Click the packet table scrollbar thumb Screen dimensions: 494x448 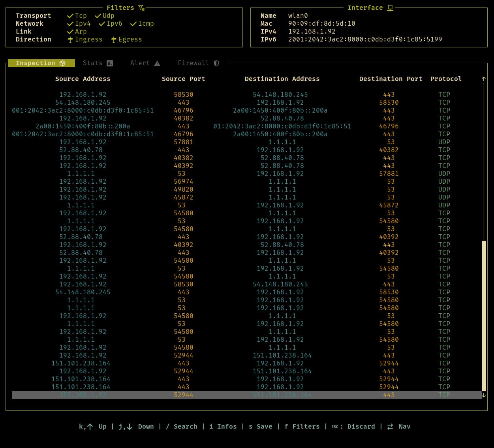(484, 316)
